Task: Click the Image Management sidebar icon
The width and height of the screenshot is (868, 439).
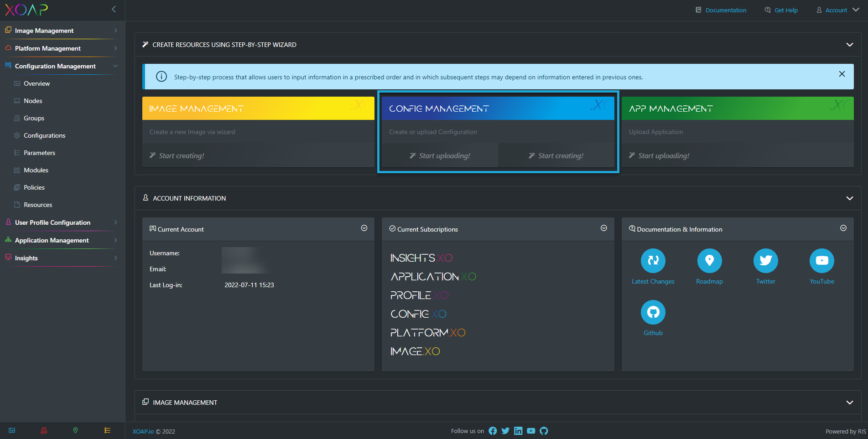Action: [8, 30]
